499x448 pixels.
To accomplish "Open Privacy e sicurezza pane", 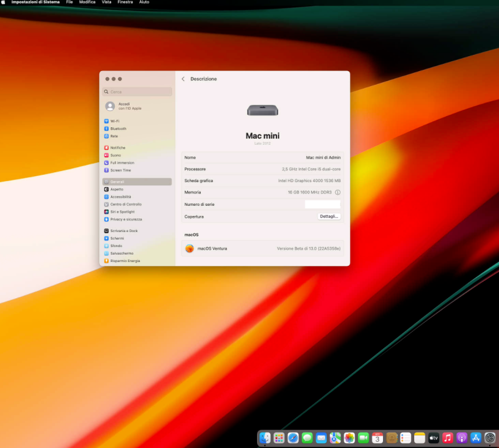I will [125, 219].
